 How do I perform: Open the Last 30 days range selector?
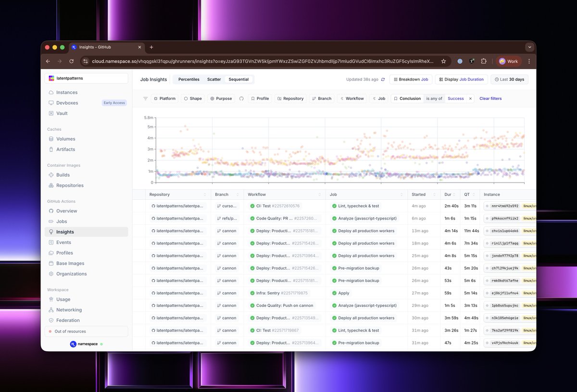[509, 79]
